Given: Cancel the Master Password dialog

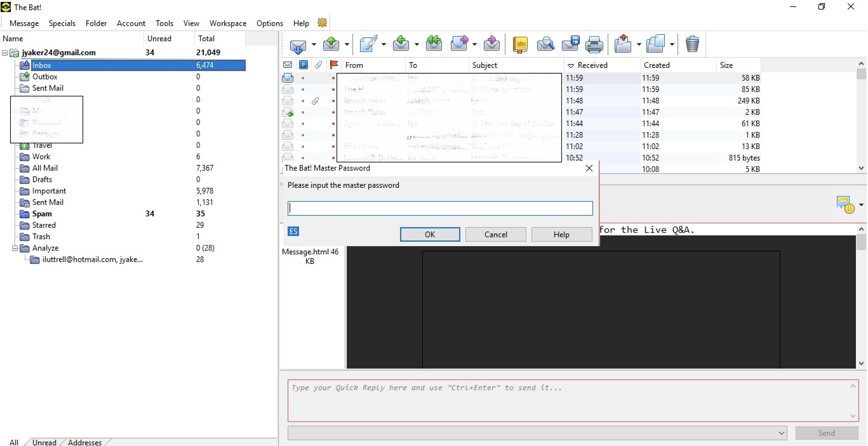Looking at the screenshot, I should (495, 234).
